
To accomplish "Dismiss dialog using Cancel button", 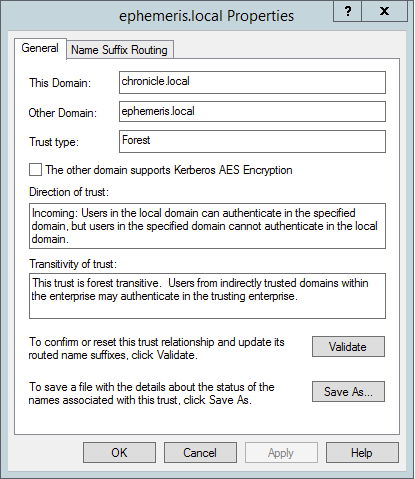I will pyautogui.click(x=200, y=453).
